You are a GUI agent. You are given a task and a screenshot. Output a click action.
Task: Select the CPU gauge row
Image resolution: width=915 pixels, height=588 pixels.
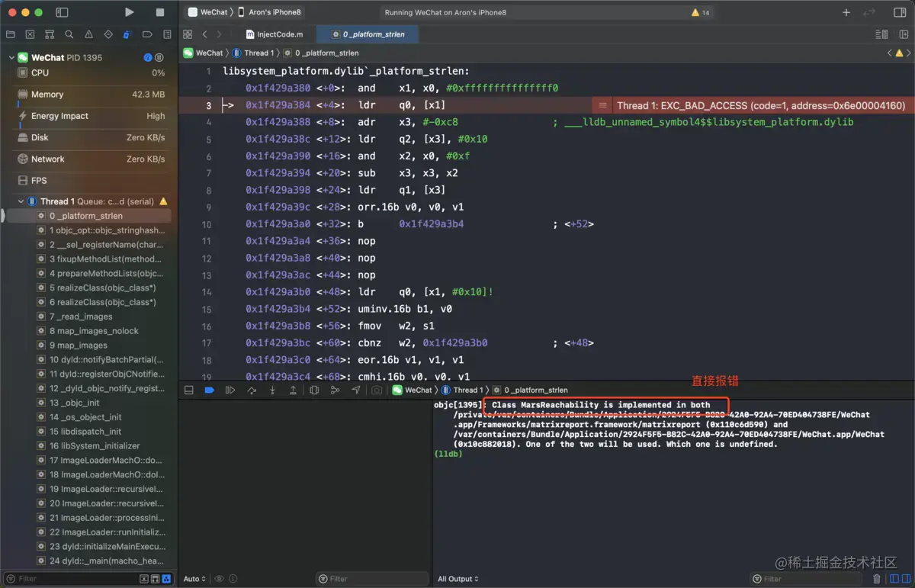coord(91,72)
